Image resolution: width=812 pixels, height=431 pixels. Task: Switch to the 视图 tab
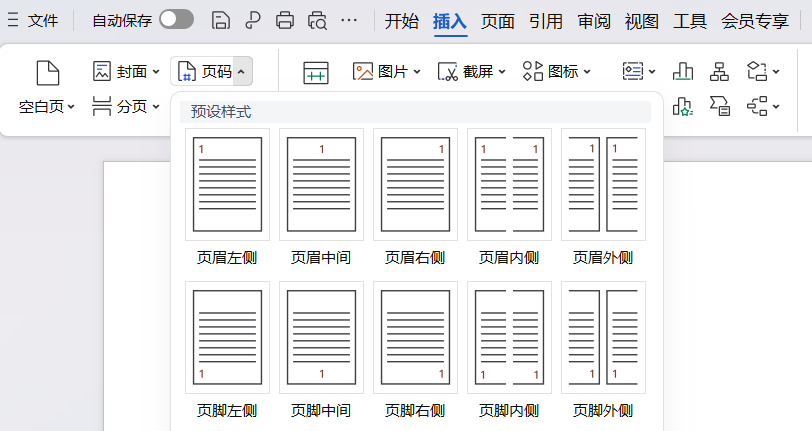click(x=642, y=21)
